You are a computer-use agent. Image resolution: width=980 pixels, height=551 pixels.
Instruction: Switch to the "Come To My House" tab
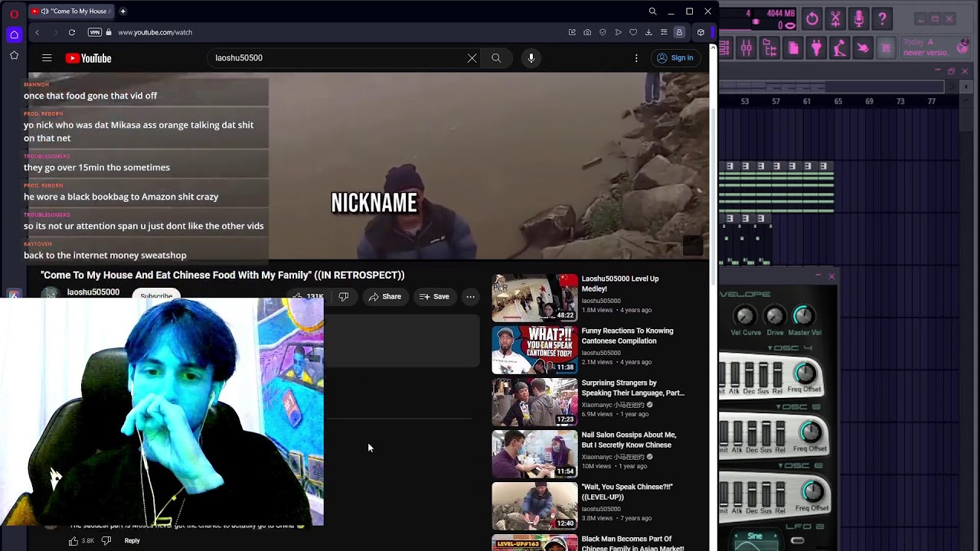[70, 11]
